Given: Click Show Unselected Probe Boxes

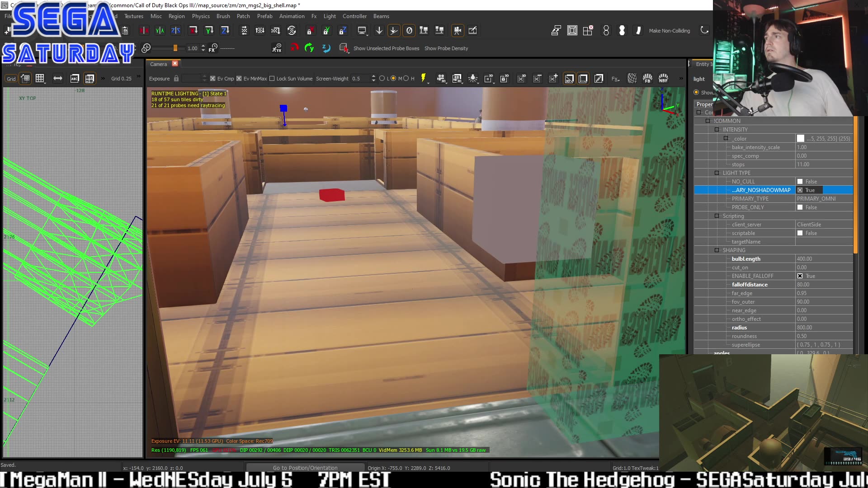Looking at the screenshot, I should click(x=387, y=48).
